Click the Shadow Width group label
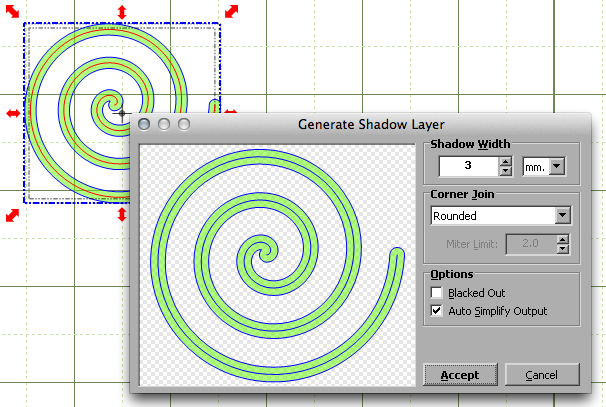The height and width of the screenshot is (407, 606). pos(470,144)
